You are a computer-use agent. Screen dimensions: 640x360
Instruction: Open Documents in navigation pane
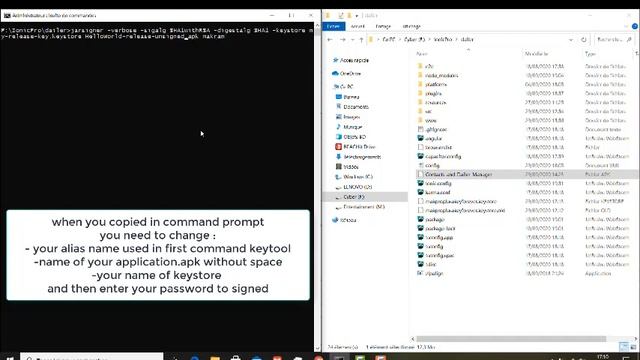352,107
